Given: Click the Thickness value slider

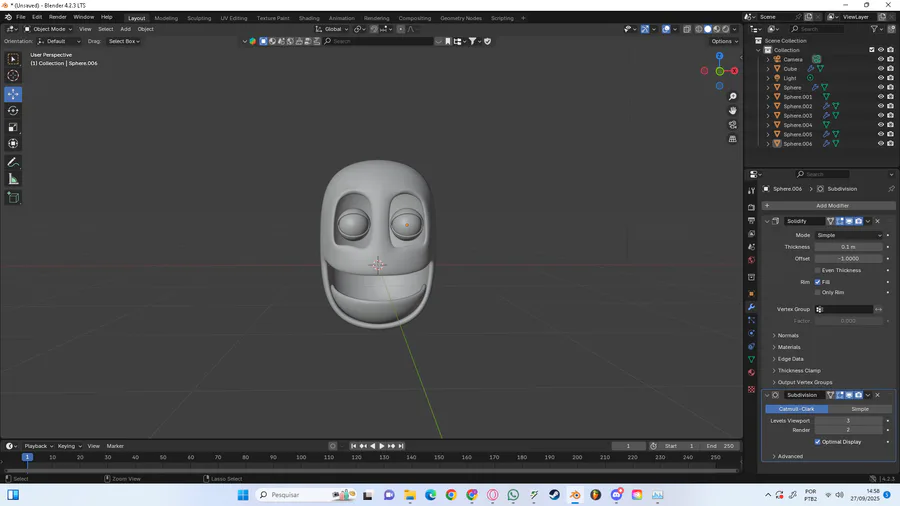Looking at the screenshot, I should (x=848, y=247).
